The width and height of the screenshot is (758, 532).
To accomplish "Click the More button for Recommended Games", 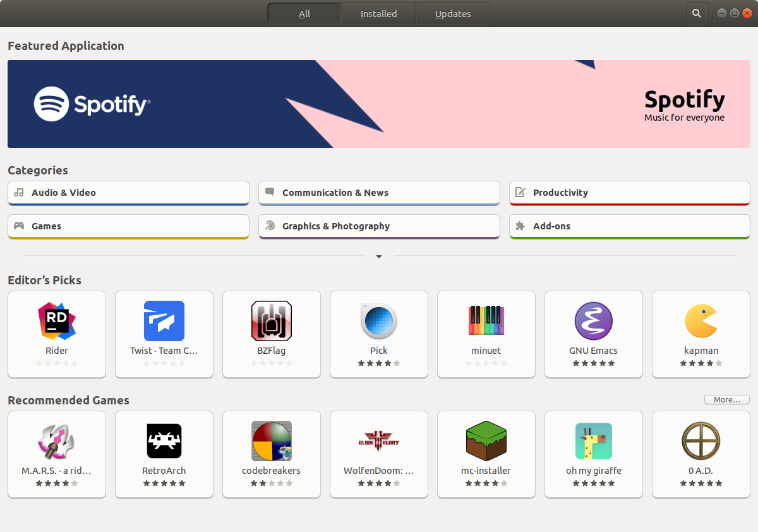I will pos(727,400).
